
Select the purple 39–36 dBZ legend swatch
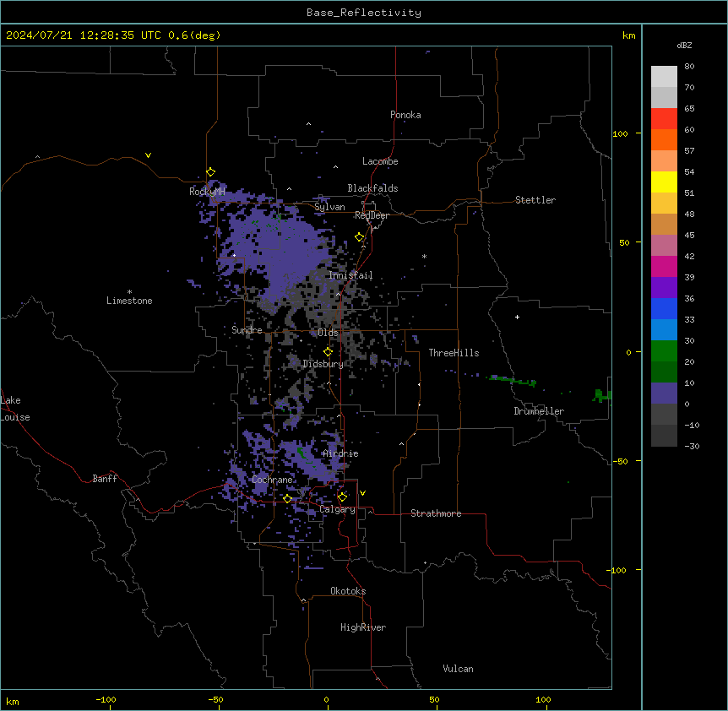[x=664, y=288]
